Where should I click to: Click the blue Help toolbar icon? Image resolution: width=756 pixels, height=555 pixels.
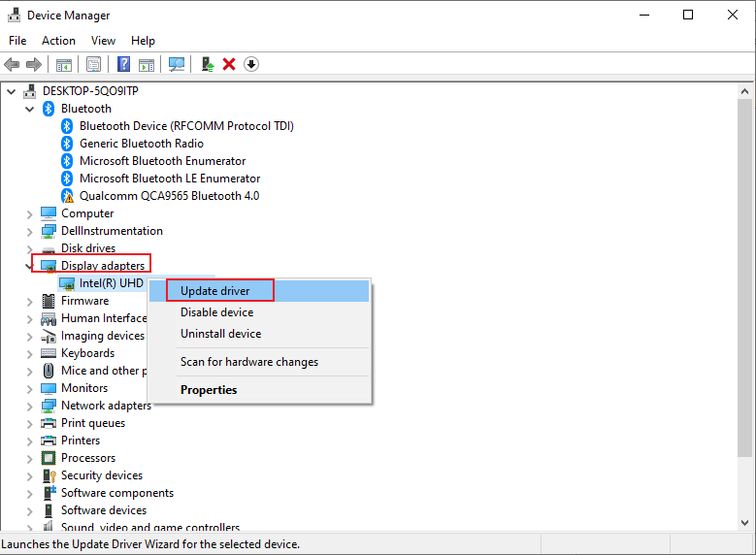(123, 64)
